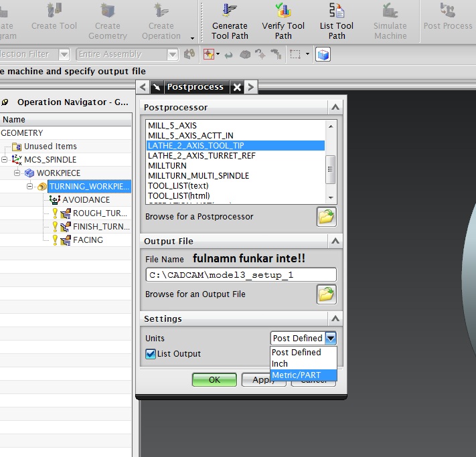This screenshot has height=457, width=476.
Task: Click the postprocessor list scroll up arrow
Action: [331, 126]
